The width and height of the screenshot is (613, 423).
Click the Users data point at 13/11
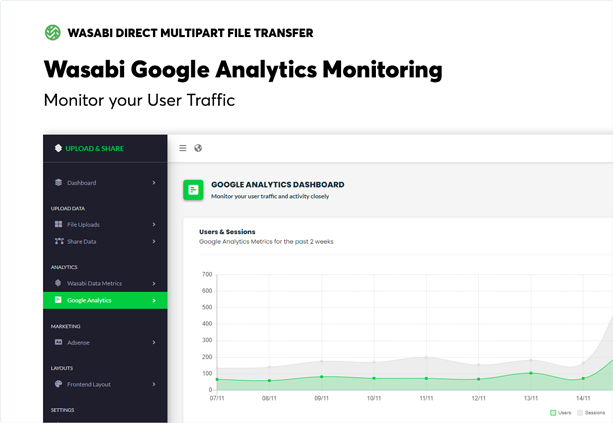531,373
